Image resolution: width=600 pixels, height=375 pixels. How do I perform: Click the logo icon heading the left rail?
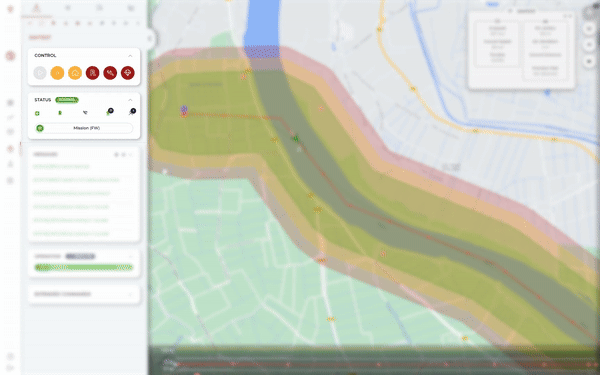pyautogui.click(x=10, y=9)
